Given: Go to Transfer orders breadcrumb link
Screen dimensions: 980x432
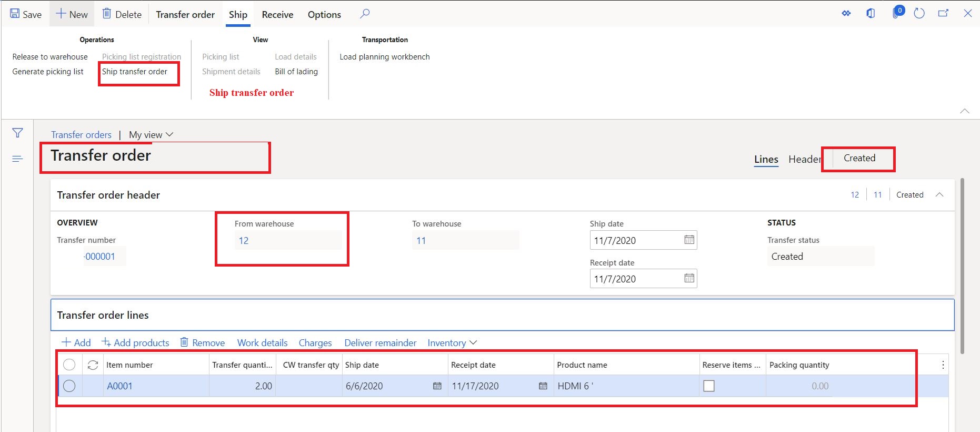Looking at the screenshot, I should pyautogui.click(x=81, y=135).
